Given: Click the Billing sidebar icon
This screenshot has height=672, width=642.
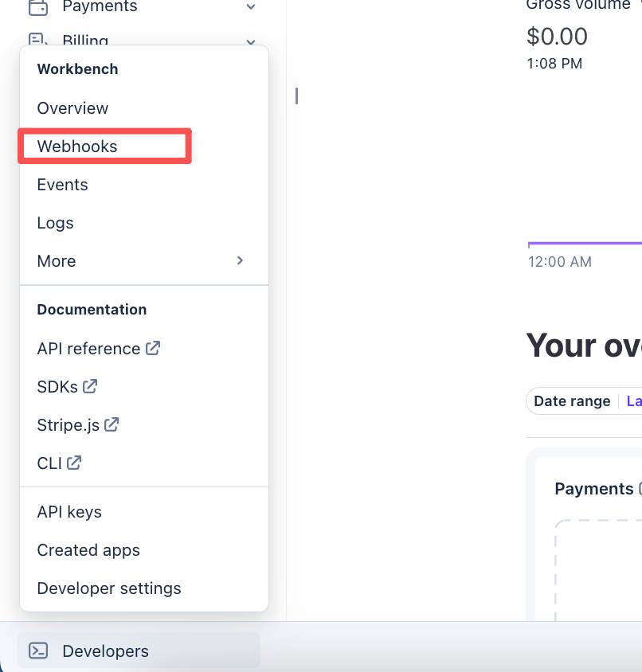Looking at the screenshot, I should pos(37,40).
